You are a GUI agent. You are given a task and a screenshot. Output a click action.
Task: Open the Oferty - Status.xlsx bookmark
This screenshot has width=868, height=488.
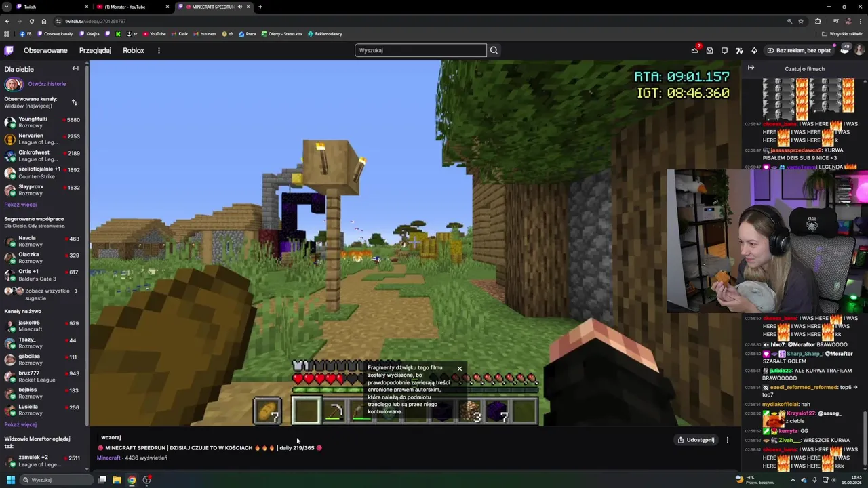[282, 33]
